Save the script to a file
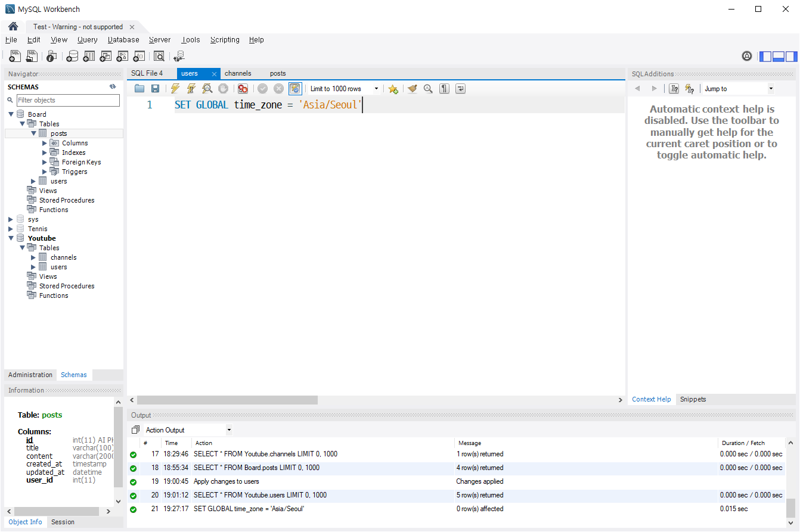 click(x=155, y=89)
